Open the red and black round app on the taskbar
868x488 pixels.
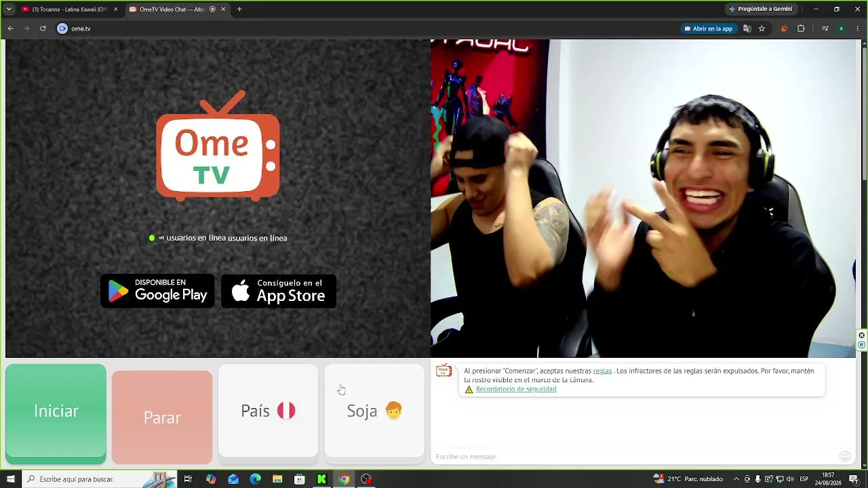click(366, 479)
